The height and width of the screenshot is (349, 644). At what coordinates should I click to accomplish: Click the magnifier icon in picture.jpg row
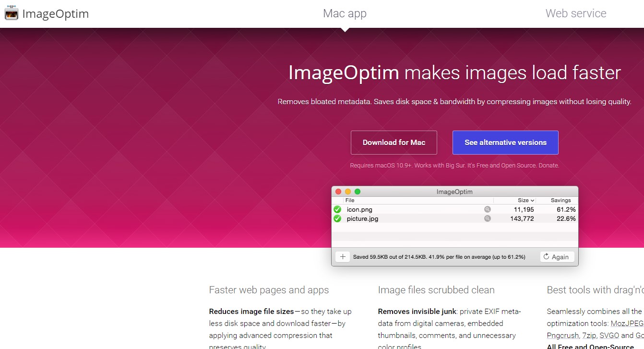click(x=487, y=218)
